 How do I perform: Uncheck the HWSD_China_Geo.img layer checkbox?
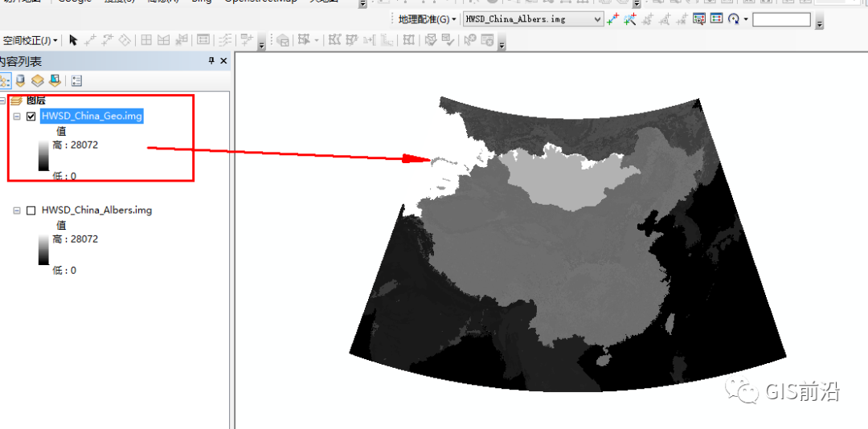[x=31, y=116]
